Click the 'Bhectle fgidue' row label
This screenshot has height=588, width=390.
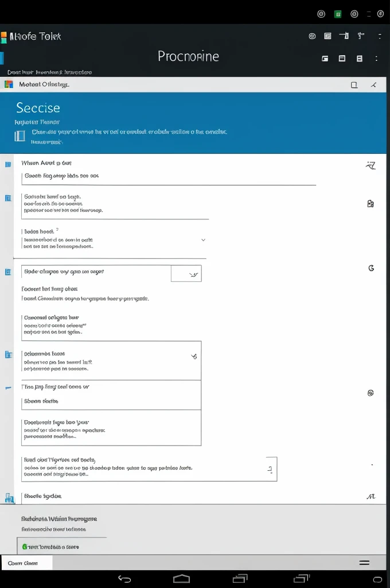42,496
